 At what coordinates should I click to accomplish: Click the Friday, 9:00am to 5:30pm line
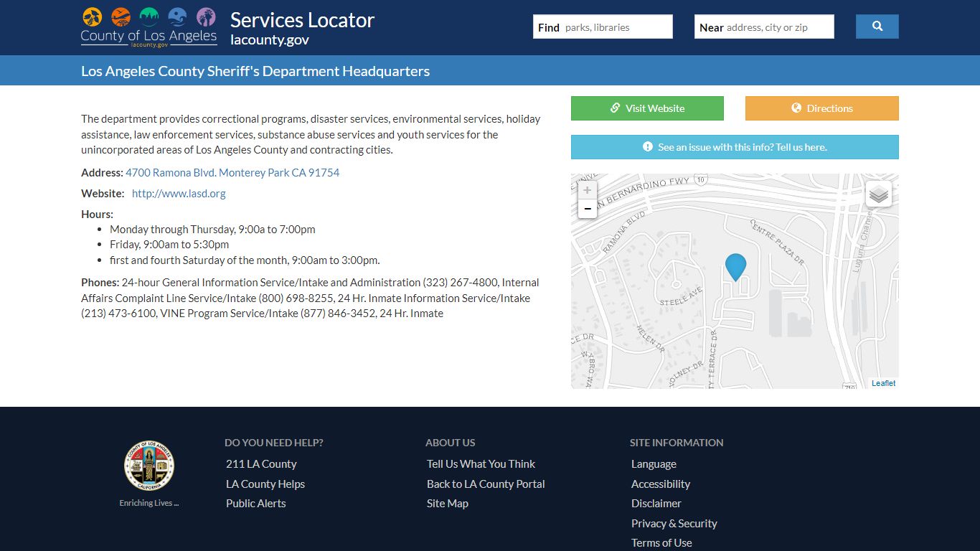click(169, 245)
